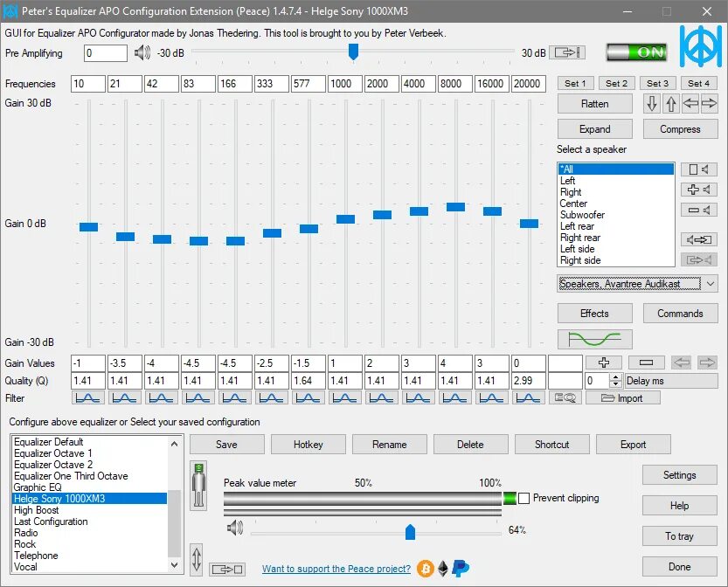The width and height of the screenshot is (728, 587).
Task: Click the 8000 Hz gain slider handle
Action: pyautogui.click(x=455, y=207)
